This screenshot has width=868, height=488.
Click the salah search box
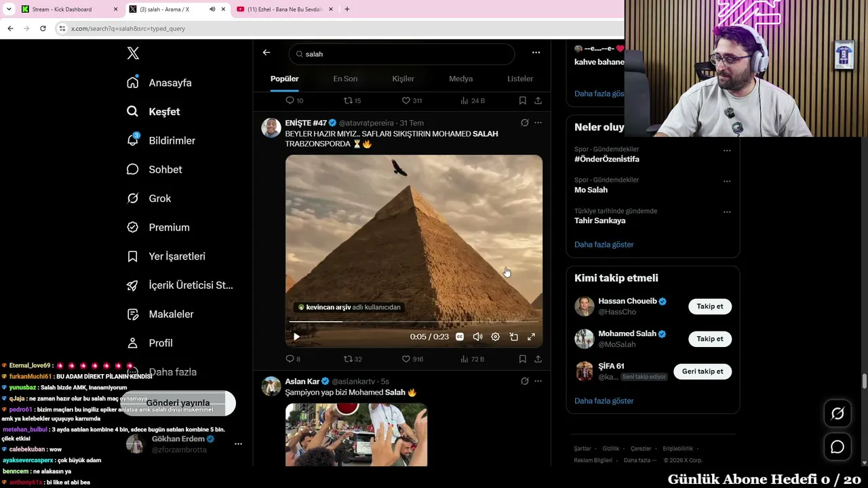point(401,54)
